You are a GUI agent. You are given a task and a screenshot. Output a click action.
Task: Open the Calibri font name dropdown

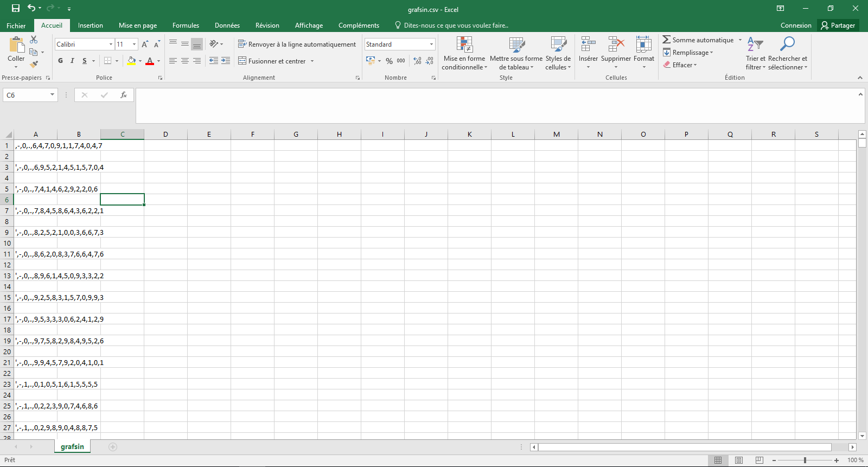click(111, 44)
